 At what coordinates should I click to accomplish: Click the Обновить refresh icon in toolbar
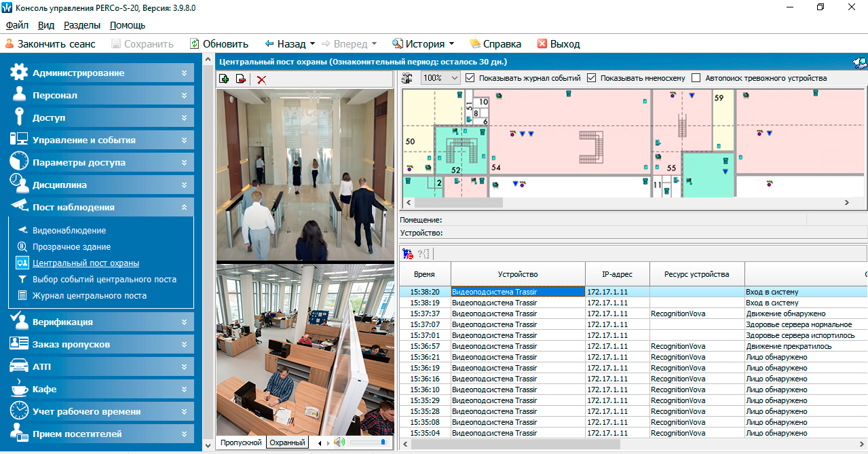click(x=195, y=43)
